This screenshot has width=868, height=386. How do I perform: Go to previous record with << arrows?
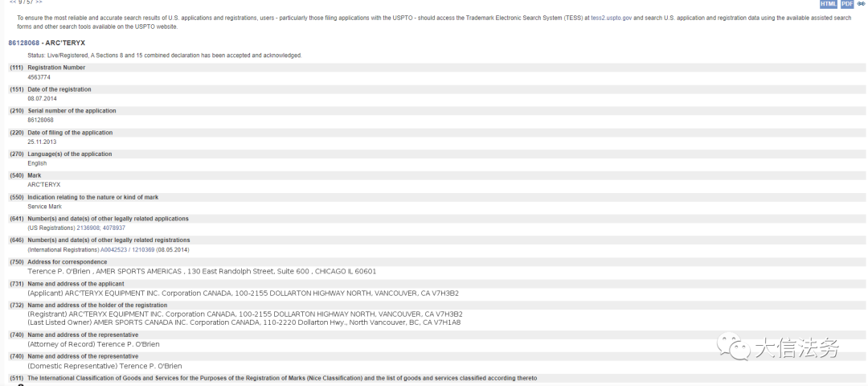click(13, 2)
